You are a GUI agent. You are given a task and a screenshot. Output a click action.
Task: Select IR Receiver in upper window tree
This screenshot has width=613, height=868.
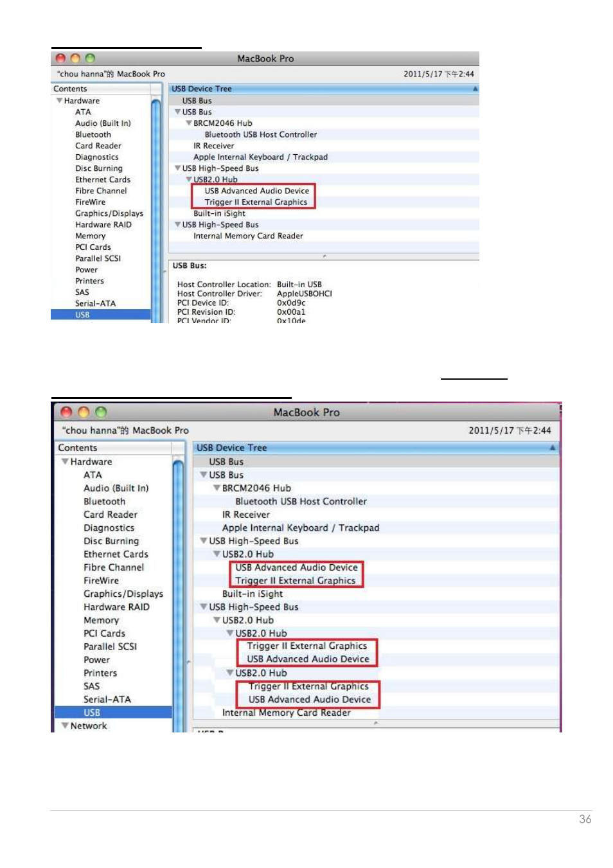(x=214, y=146)
